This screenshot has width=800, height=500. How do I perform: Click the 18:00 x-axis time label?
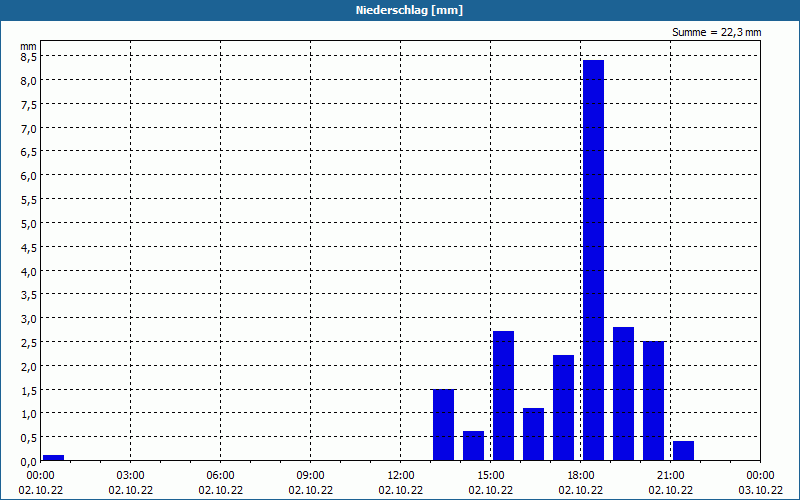tap(581, 476)
